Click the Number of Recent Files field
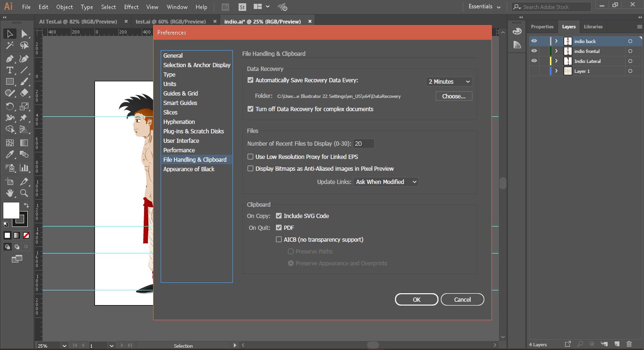The width and height of the screenshot is (644, 350). 364,143
